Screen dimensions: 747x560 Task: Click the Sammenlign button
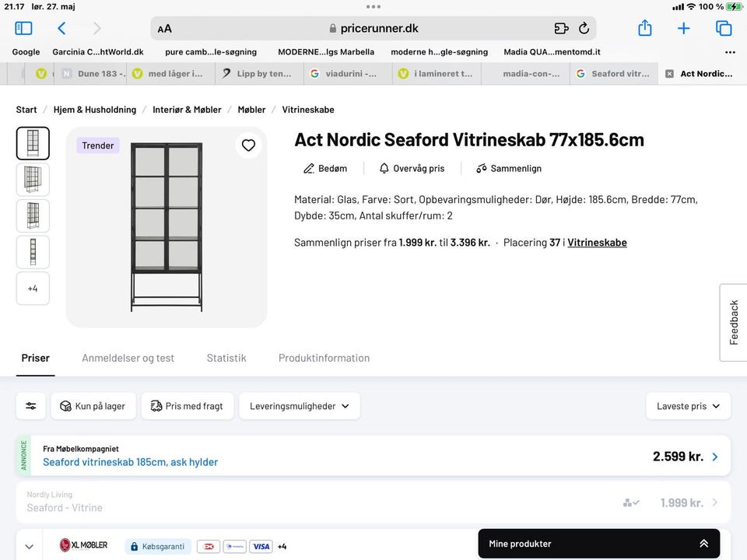(509, 169)
